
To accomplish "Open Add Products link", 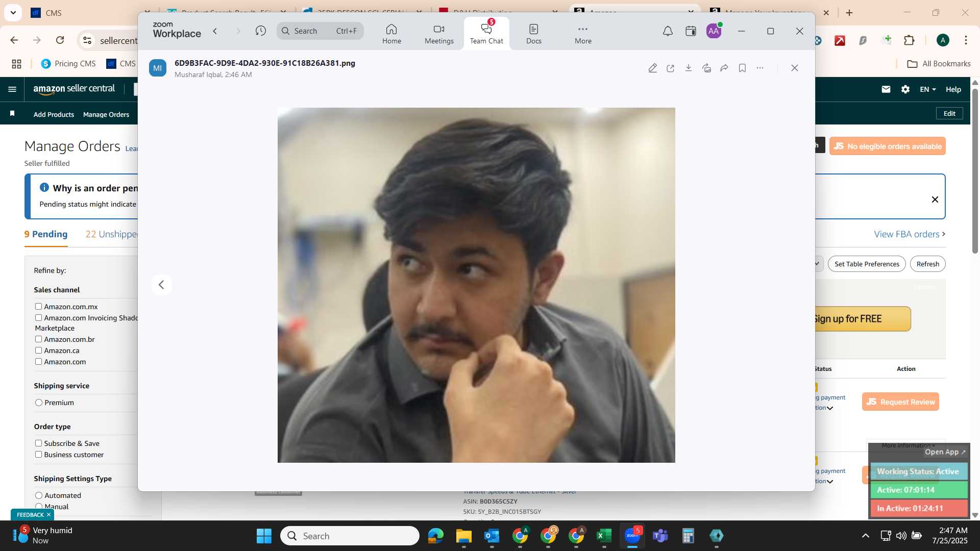I will 54,114.
